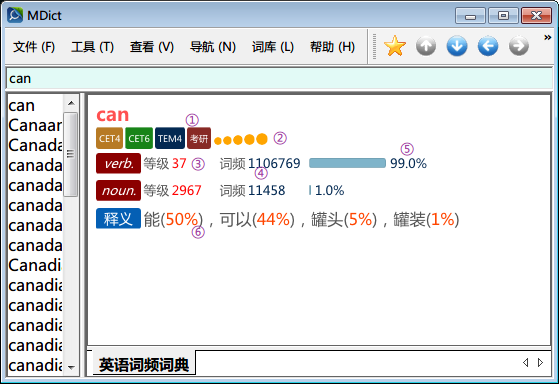
Task: Go to previous entry with gray up arrow
Action: [426, 46]
